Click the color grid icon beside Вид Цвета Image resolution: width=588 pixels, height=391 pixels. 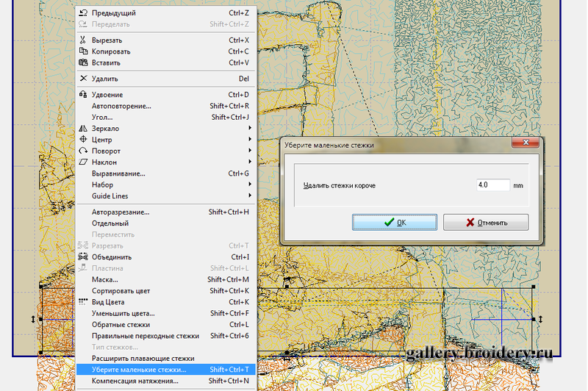[x=83, y=302]
